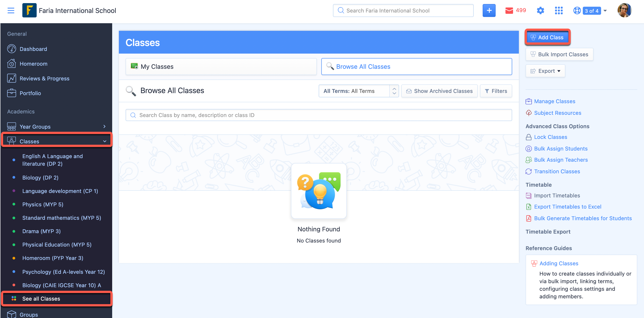This screenshot has height=318, width=644.
Task: Click the Transition Classes refresh icon
Action: point(528,171)
